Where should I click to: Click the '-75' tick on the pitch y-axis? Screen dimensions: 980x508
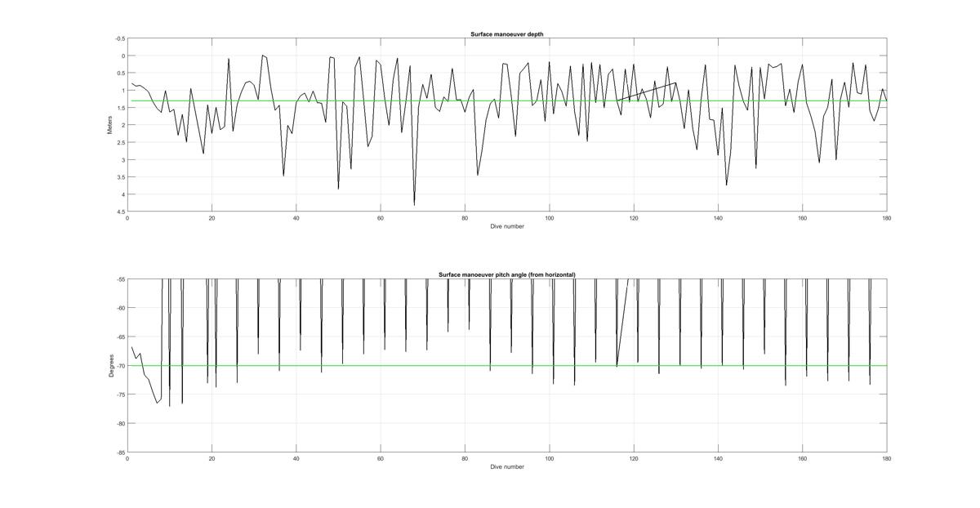pyautogui.click(x=122, y=394)
